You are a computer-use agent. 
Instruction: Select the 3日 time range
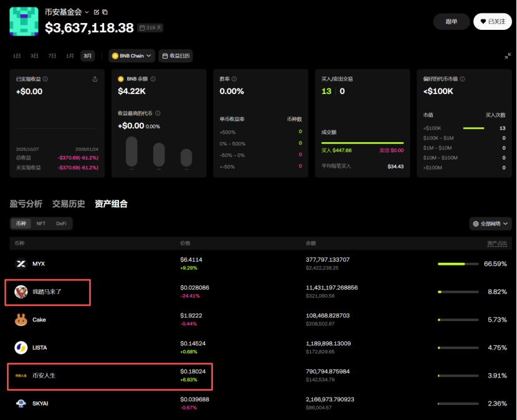click(x=34, y=55)
